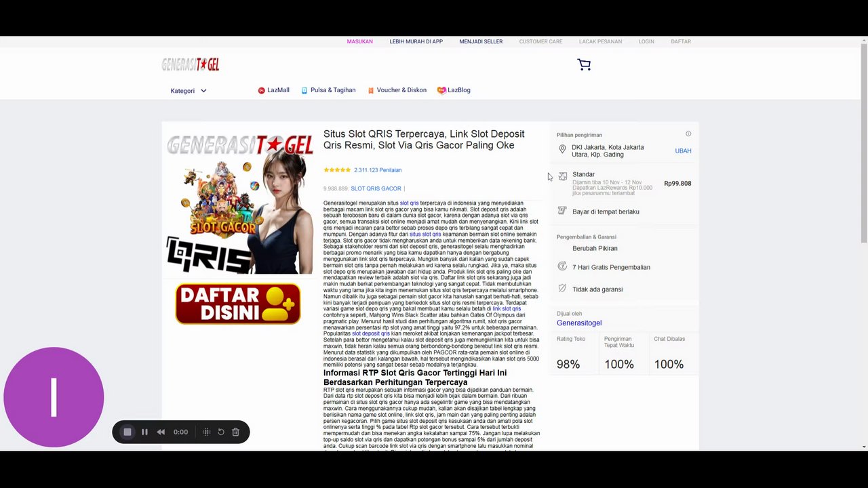
Task: Pause the recording
Action: (x=144, y=432)
